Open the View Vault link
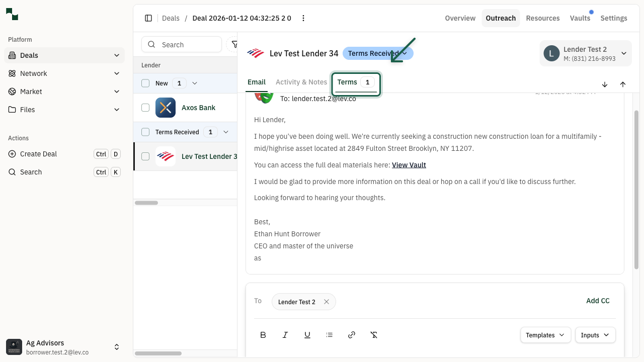Image resolution: width=644 pixels, height=362 pixels. (x=409, y=165)
